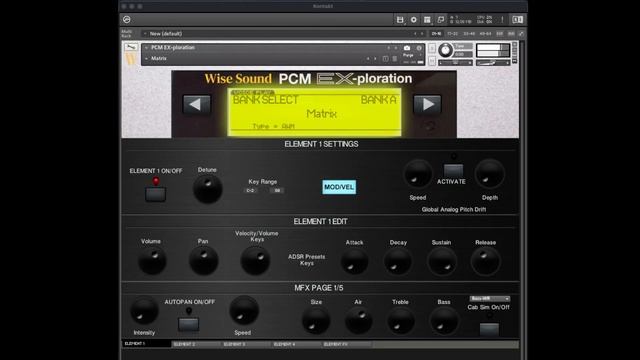Open the low Key Range value box
Image resolution: width=640 pixels, height=360 pixels.
click(x=251, y=191)
